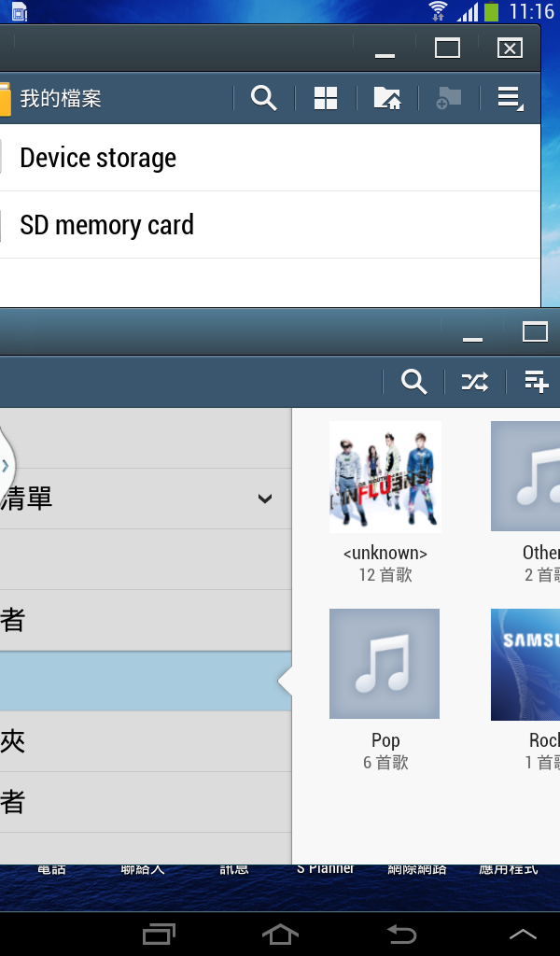Open the <unknown> genre album thumbnail
Viewport: 560px width, 956px height.
(385, 477)
